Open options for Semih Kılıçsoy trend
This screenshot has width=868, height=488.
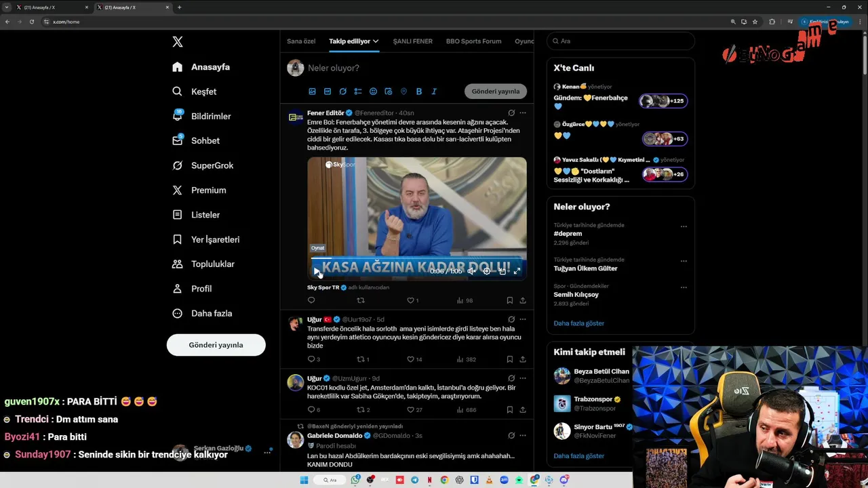[684, 287]
